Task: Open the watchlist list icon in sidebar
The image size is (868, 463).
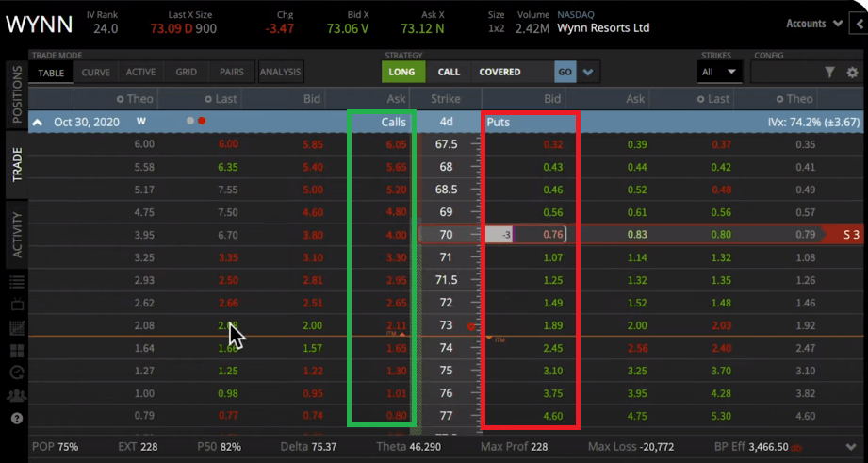Action: tap(16, 282)
